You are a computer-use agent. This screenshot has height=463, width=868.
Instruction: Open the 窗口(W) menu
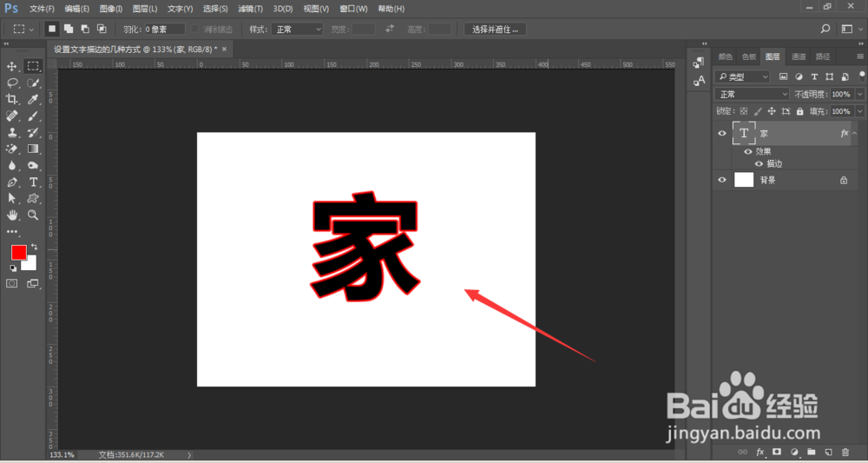(353, 9)
